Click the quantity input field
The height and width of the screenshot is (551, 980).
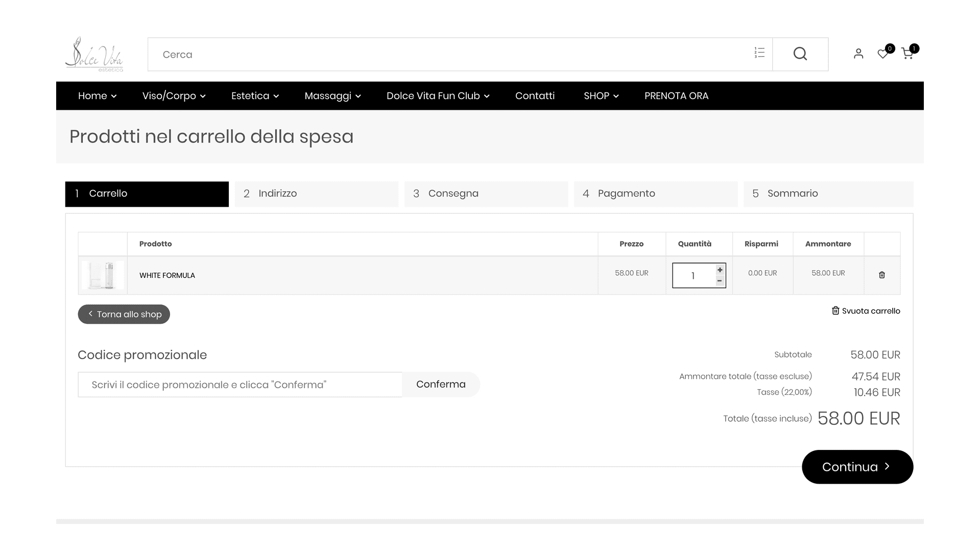pyautogui.click(x=694, y=276)
